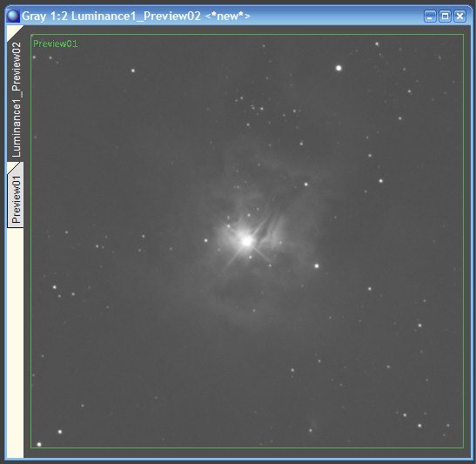Click the green Preview01 label in image

coord(55,44)
